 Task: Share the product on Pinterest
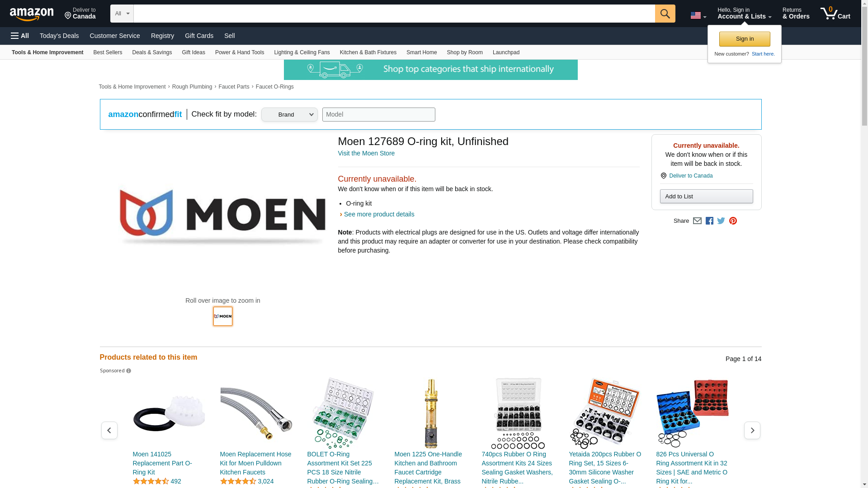point(733,221)
